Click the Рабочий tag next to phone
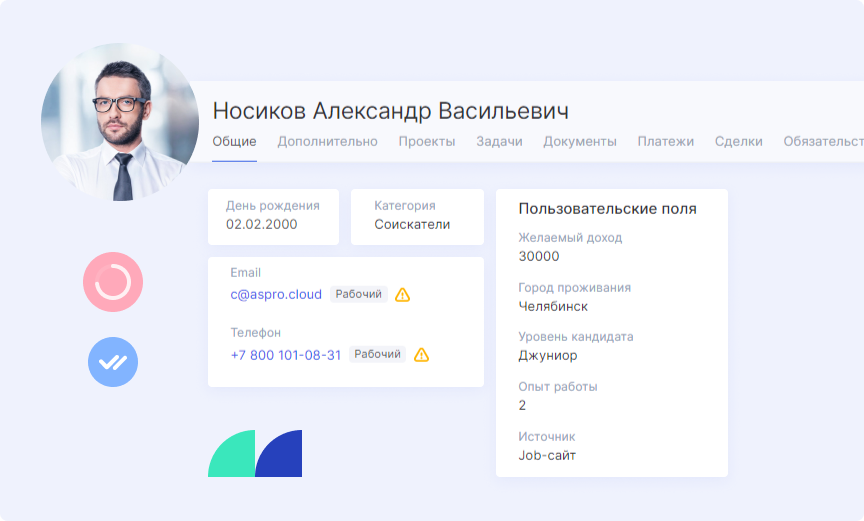The width and height of the screenshot is (864, 521). 378,355
